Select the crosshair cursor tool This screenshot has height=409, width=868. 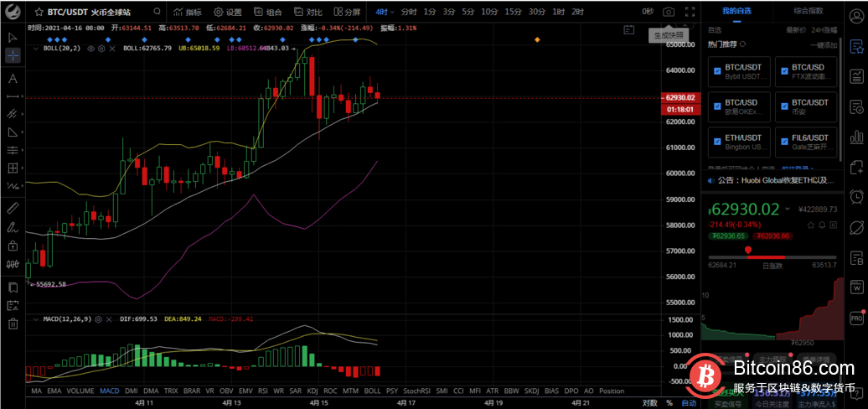13,56
